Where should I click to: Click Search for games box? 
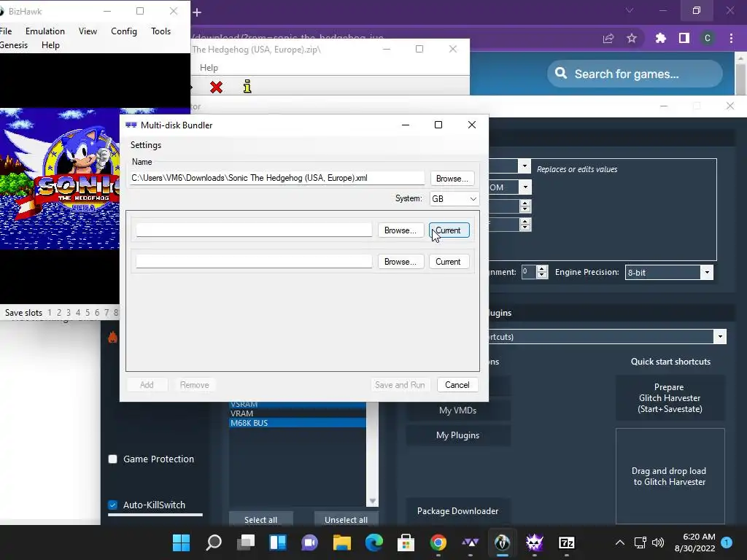point(635,74)
